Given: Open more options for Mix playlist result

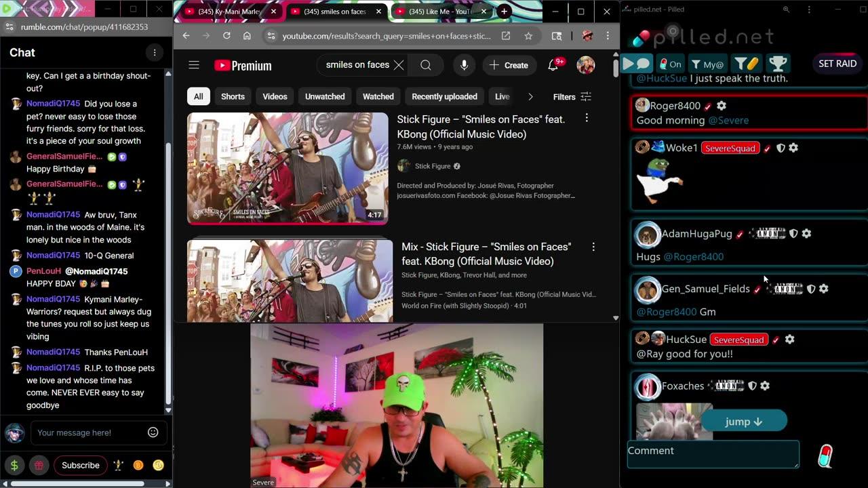Looking at the screenshot, I should 593,247.
